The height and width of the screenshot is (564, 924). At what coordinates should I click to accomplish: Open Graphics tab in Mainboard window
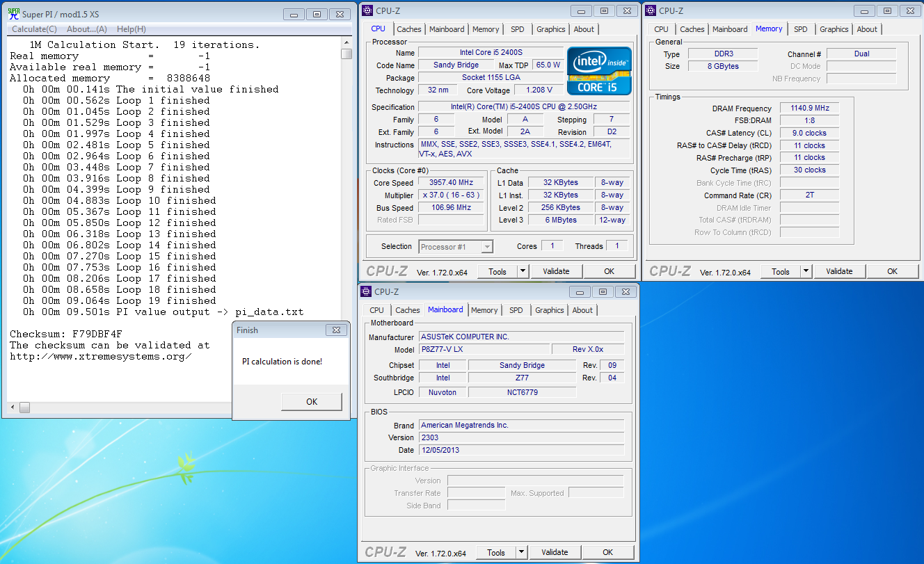550,310
